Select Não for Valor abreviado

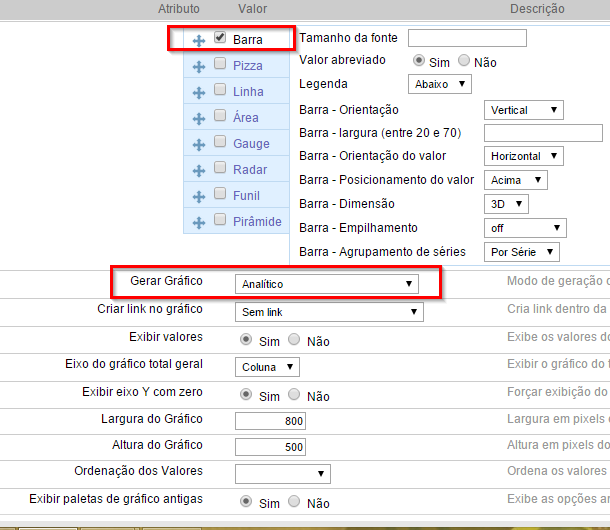click(464, 61)
